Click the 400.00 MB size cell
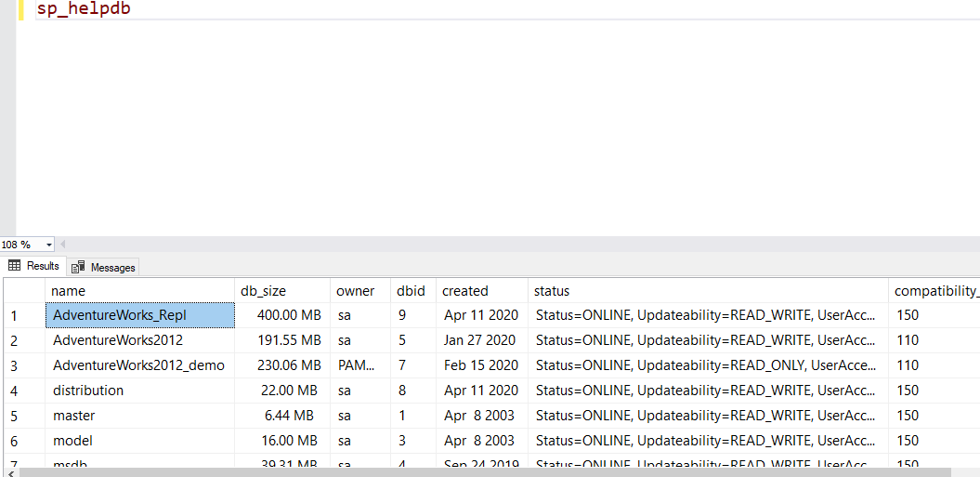 click(x=282, y=315)
